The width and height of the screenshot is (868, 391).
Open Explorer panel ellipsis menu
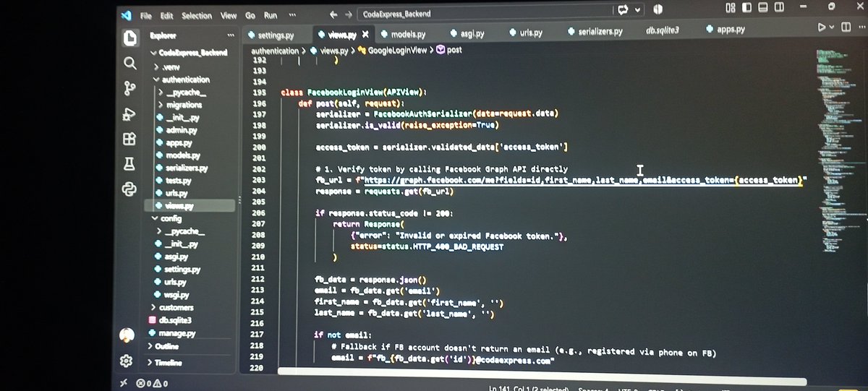231,35
